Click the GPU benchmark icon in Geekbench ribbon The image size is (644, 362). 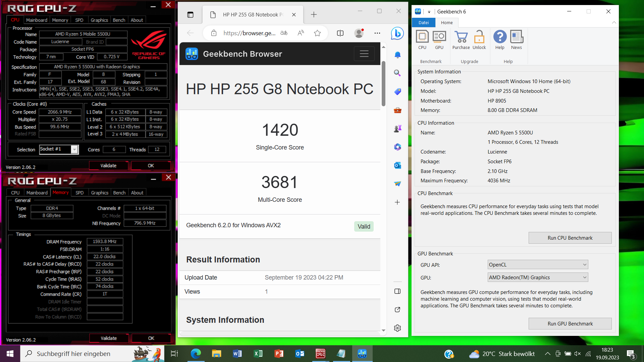click(439, 40)
